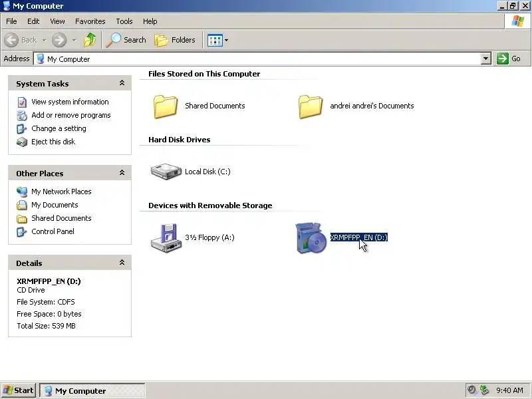Open Control Panel link
The height and width of the screenshot is (399, 532).
53,231
